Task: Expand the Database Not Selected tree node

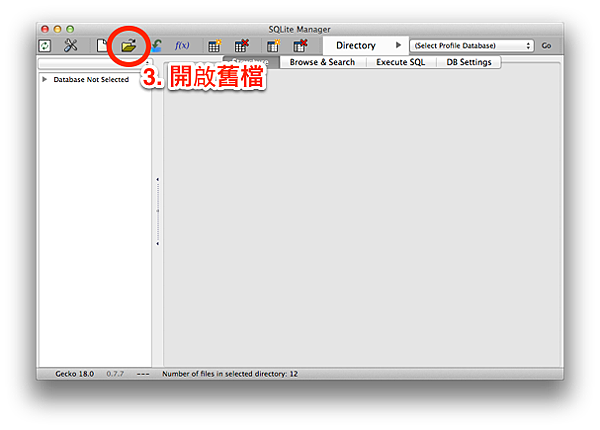Action: [x=44, y=79]
